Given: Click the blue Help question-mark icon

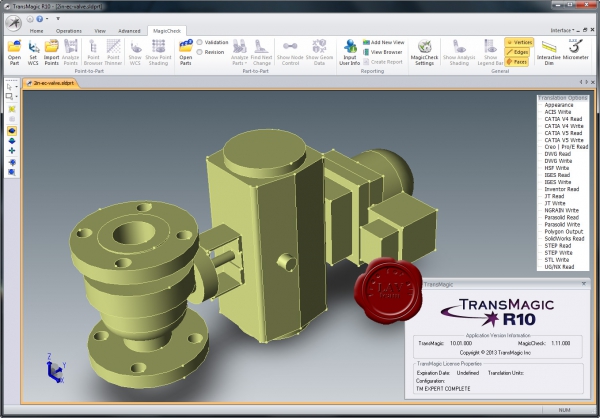Looking at the screenshot, I should coord(39,18).
